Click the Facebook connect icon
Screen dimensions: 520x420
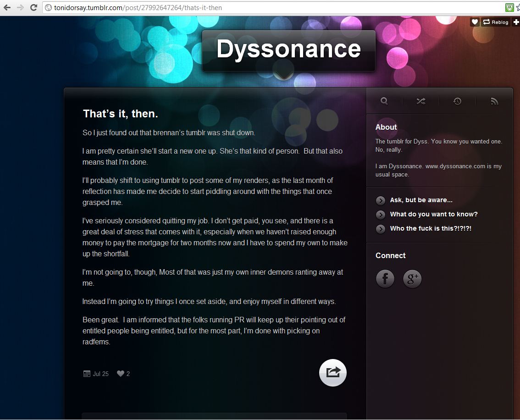pyautogui.click(x=385, y=279)
